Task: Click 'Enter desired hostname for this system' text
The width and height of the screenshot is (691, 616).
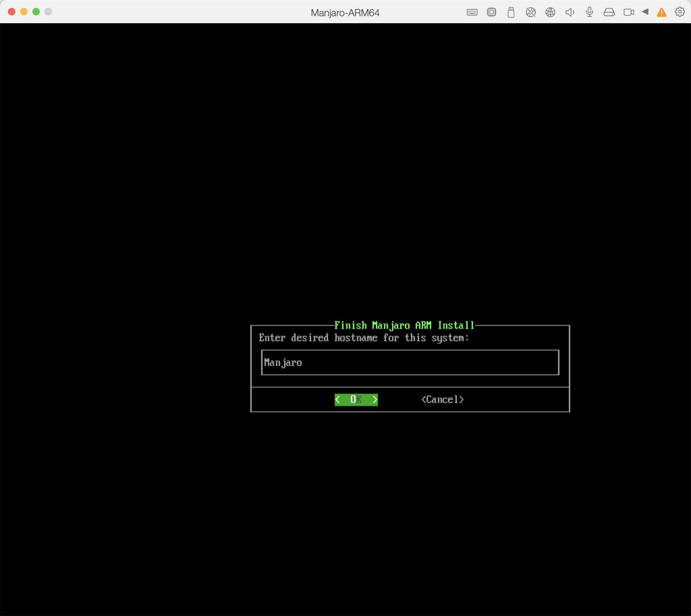Action: click(x=364, y=338)
